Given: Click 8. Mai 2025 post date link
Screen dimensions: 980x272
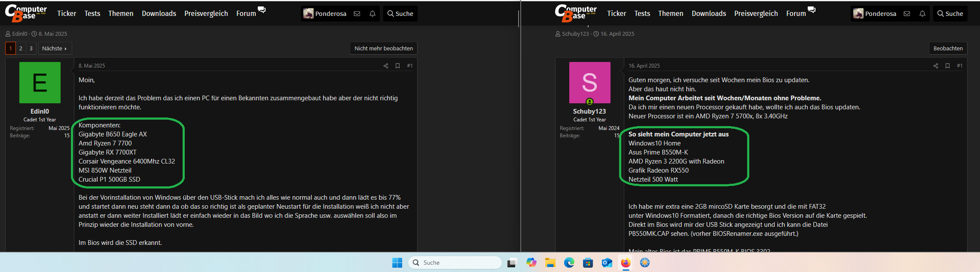Looking at the screenshot, I should point(92,66).
